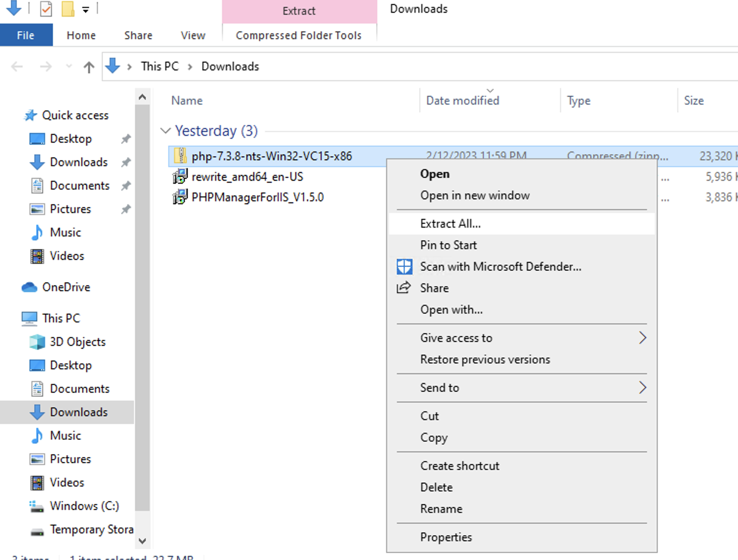Click the Quick access star icon
This screenshot has height=560, width=738.
point(30,115)
